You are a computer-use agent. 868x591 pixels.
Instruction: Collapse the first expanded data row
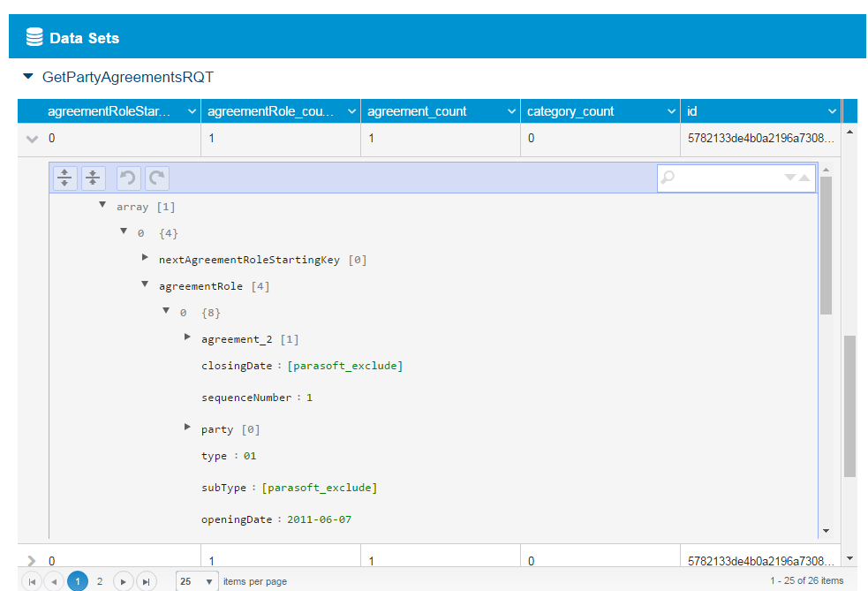click(x=32, y=139)
